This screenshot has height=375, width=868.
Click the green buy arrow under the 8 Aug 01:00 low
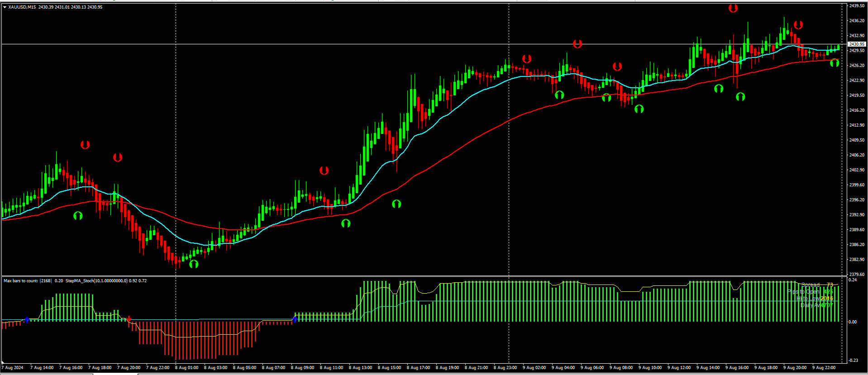pos(194,264)
